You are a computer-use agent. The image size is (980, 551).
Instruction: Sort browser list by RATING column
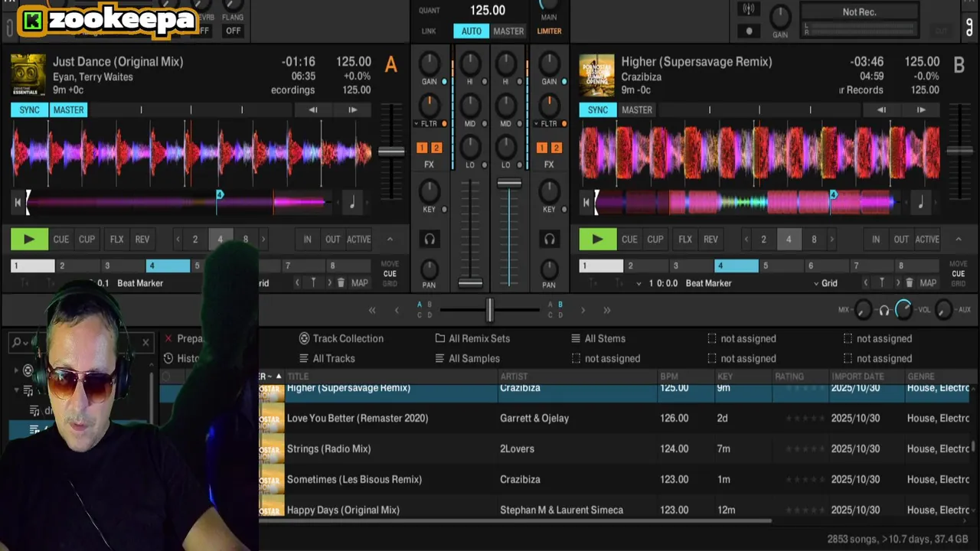(x=789, y=377)
